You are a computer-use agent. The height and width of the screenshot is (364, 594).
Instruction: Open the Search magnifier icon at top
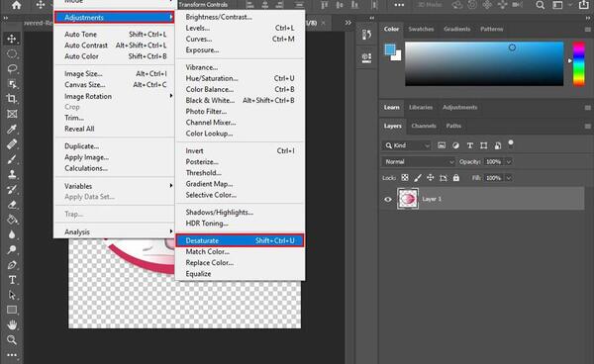pyautogui.click(x=541, y=5)
